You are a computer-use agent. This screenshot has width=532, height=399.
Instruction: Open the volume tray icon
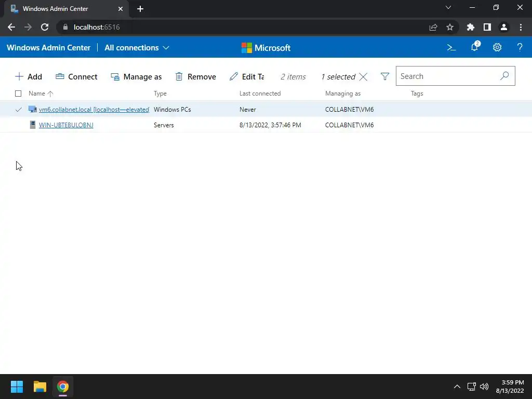tap(484, 387)
